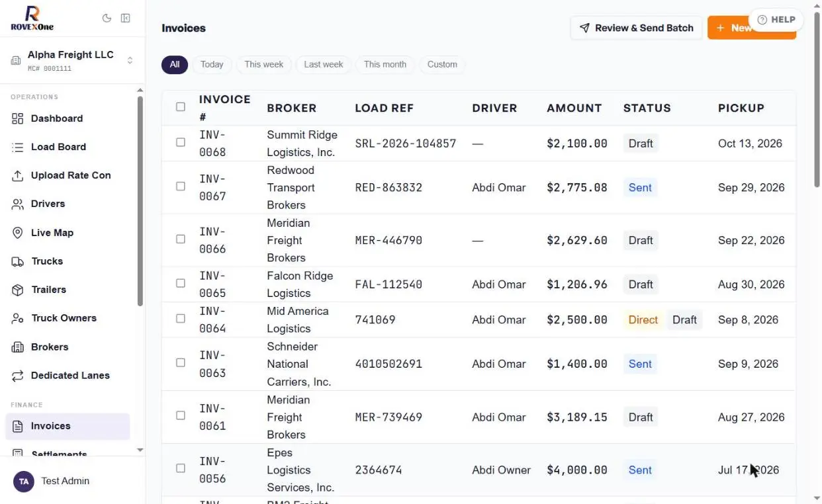The width and height of the screenshot is (822, 504).
Task: Check the INV-0056 row checkbox
Action: [x=181, y=468]
